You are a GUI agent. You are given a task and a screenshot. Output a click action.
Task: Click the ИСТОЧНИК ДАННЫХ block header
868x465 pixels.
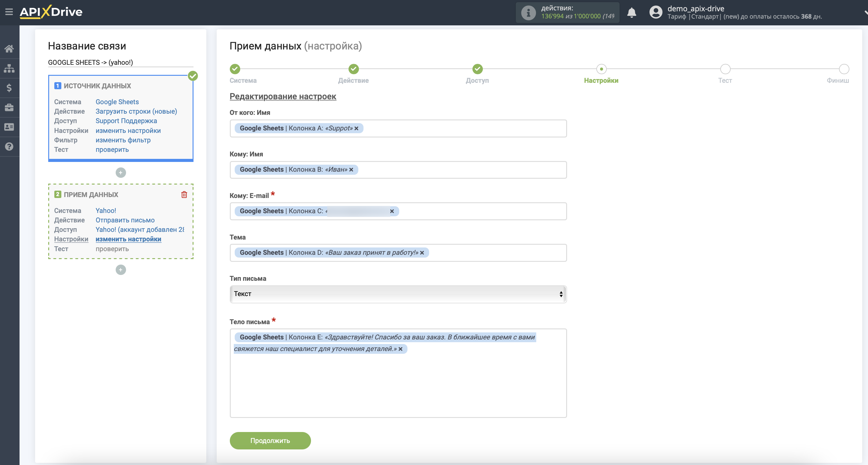point(97,86)
